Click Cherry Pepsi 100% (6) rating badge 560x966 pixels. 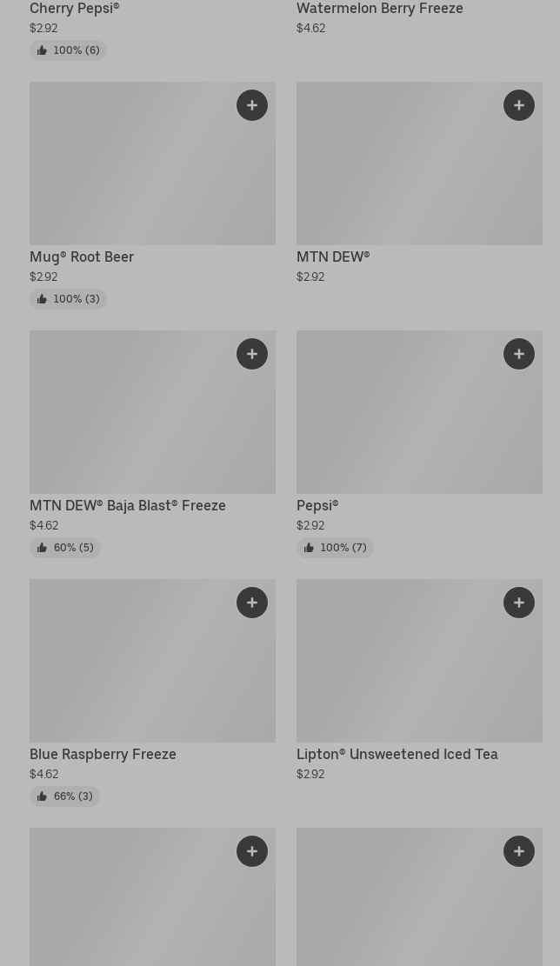(68, 50)
